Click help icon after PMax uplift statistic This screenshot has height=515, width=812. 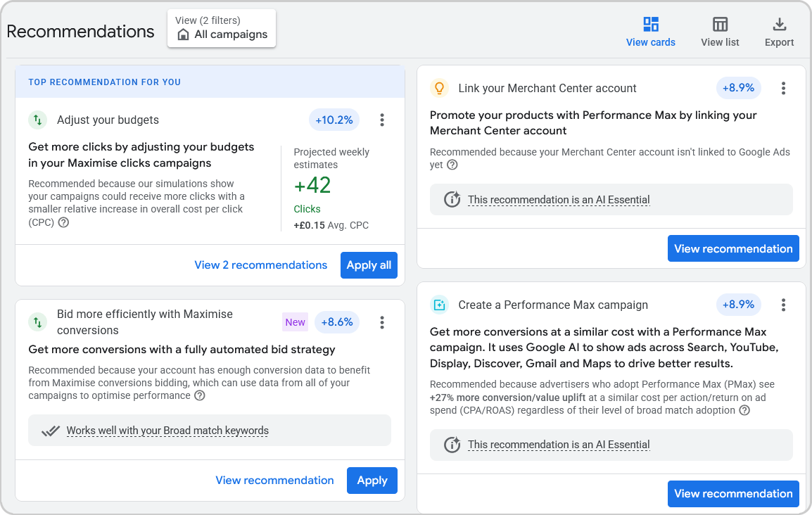[x=744, y=412]
